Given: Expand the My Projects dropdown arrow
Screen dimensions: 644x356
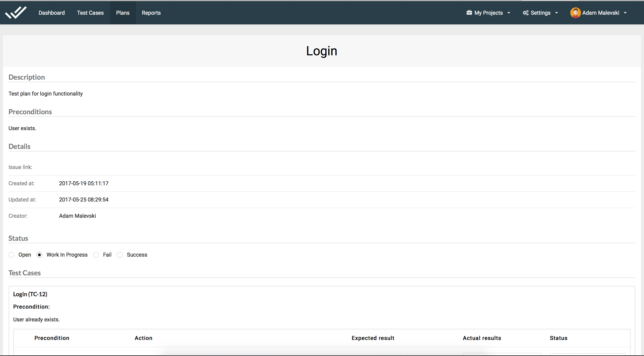Looking at the screenshot, I should click(x=509, y=13).
